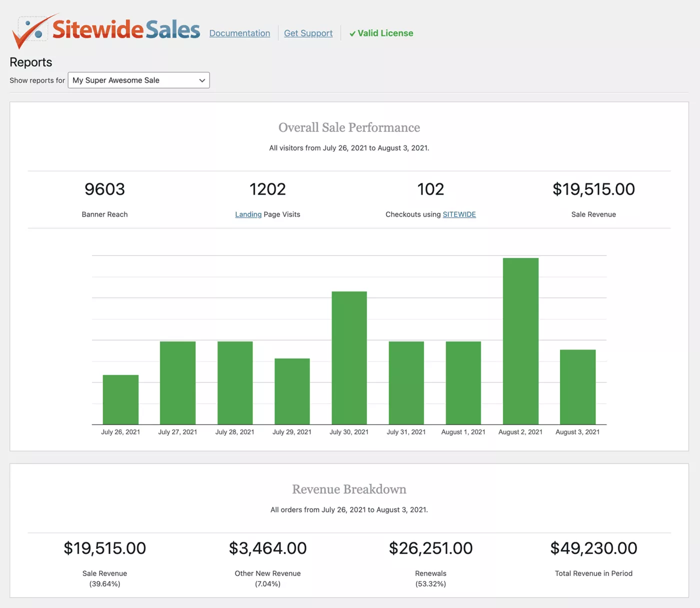
Task: Click the $26,251.00 Renewals value
Action: (x=430, y=548)
